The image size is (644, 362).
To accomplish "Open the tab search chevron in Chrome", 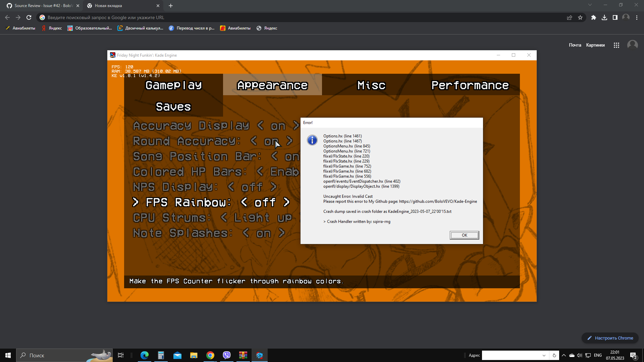I will tap(590, 5).
